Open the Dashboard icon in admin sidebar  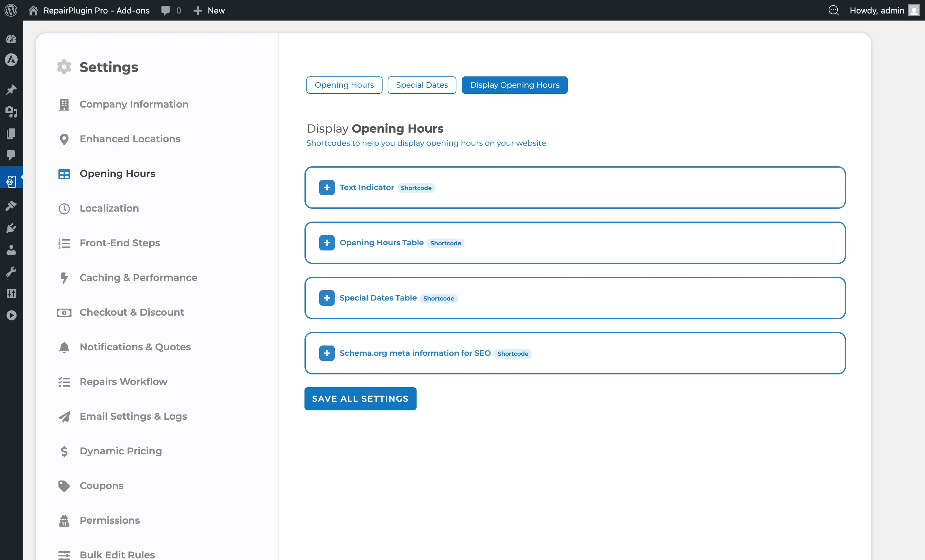(x=11, y=39)
